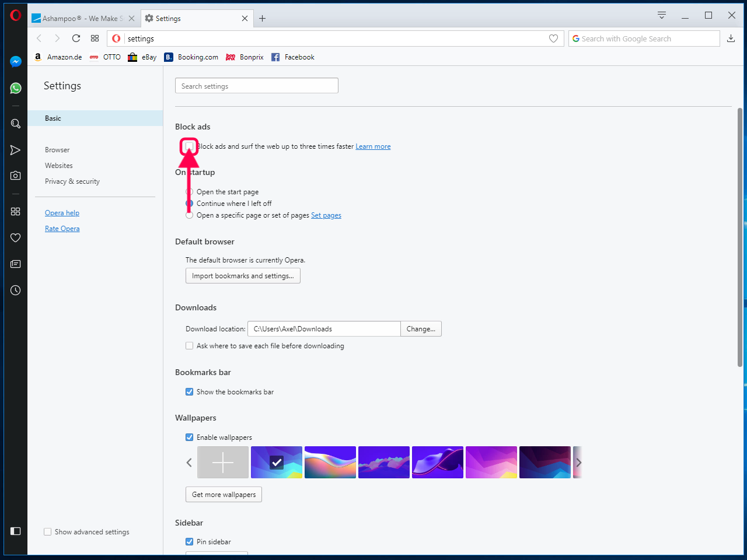Image resolution: width=747 pixels, height=560 pixels.
Task: Enable 'Show advanced settings' checkbox
Action: tap(48, 532)
